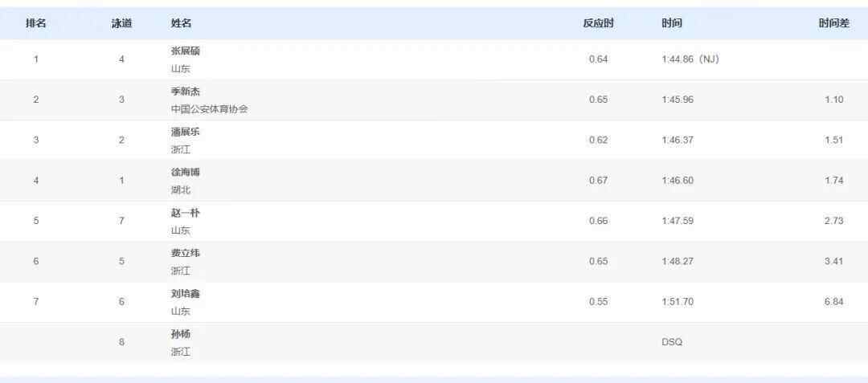This screenshot has height=383, width=868.
Task: Click the 排名 column header
Action: (35, 23)
